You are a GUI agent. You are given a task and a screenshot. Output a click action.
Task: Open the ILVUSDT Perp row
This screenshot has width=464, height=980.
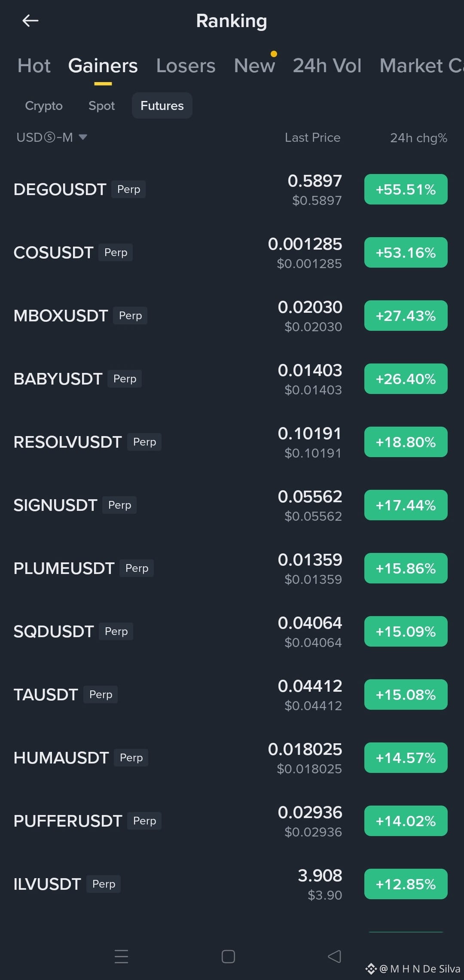pyautogui.click(x=232, y=884)
